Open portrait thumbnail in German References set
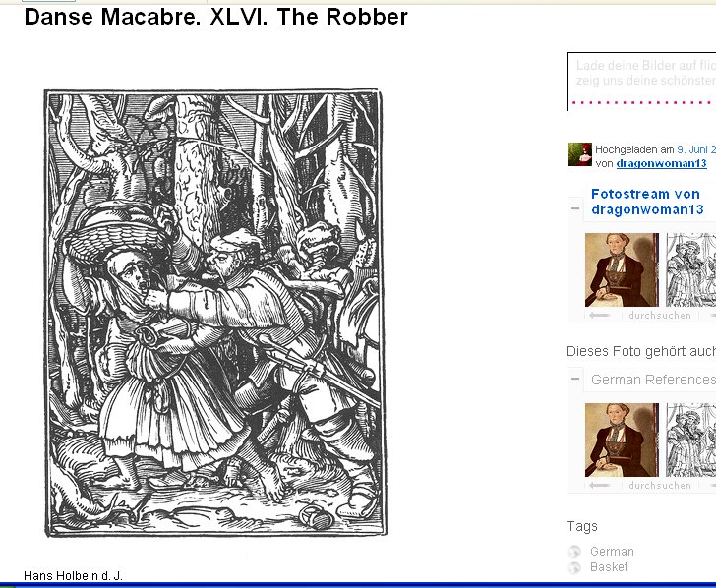Viewport: 716px width, 588px height. point(622,441)
